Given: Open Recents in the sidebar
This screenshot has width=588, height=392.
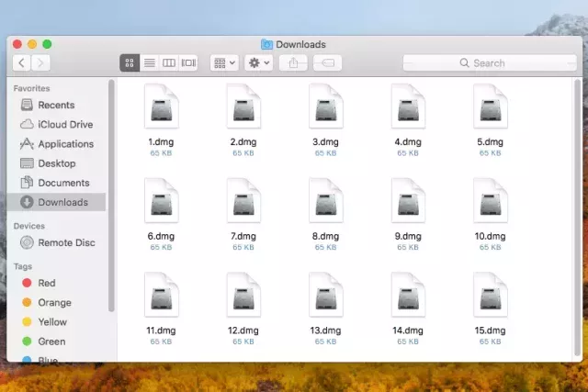Looking at the screenshot, I should pyautogui.click(x=56, y=106).
